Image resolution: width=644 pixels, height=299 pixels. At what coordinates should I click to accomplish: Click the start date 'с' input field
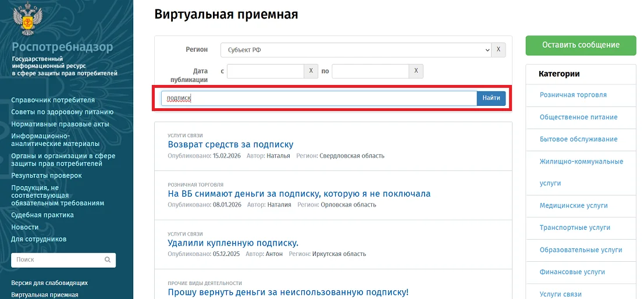click(x=265, y=71)
